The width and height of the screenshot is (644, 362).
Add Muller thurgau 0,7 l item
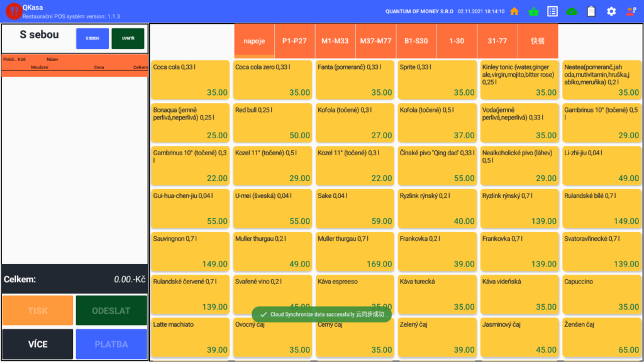[355, 251]
